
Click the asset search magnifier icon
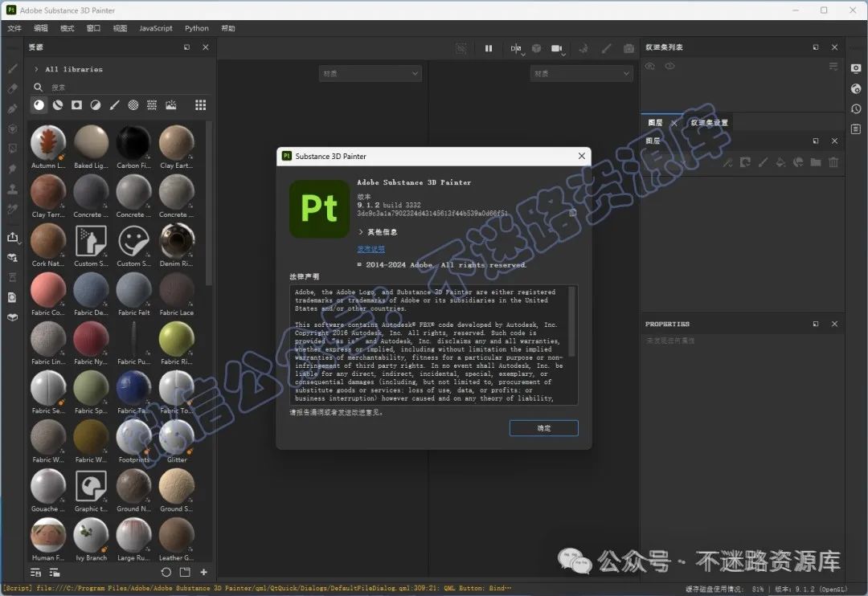coord(39,87)
